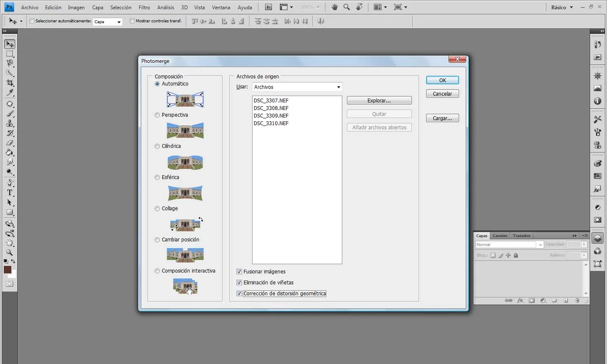Select DSC_3308.NEF in the file list
This screenshot has height=364, width=607.
coord(271,108)
